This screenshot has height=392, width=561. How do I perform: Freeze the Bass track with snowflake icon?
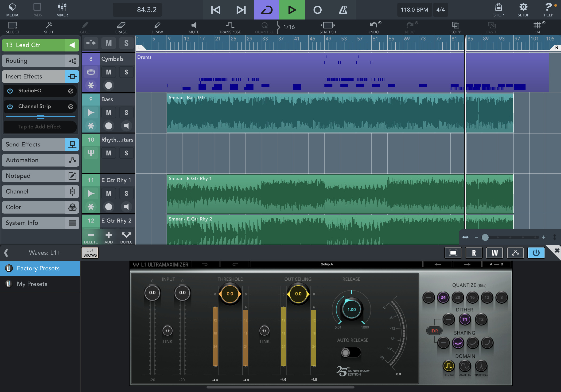(x=91, y=126)
